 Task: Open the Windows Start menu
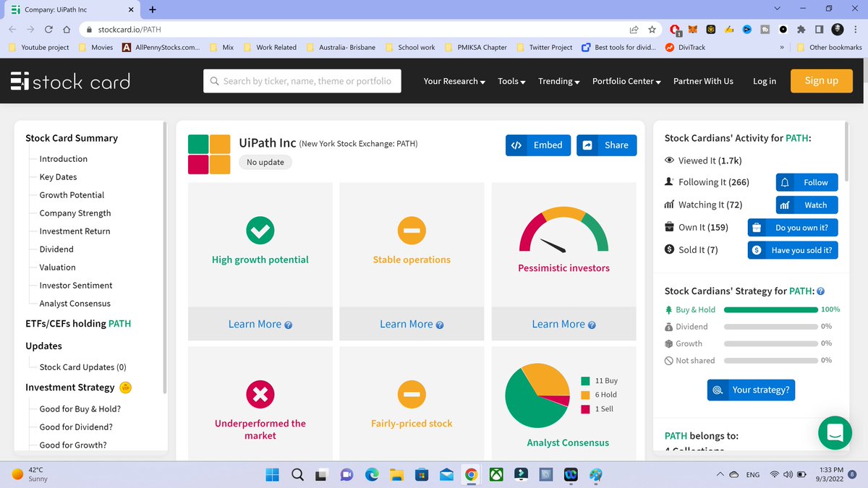coord(272,475)
